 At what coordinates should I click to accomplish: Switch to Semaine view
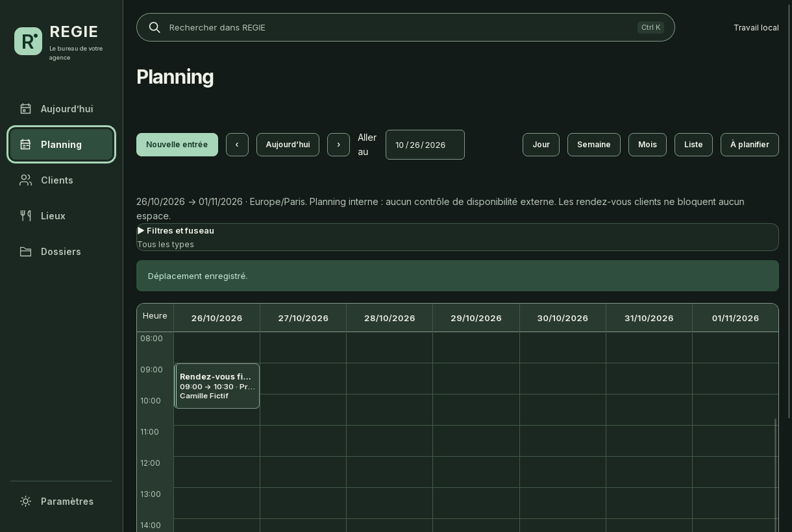(x=594, y=145)
